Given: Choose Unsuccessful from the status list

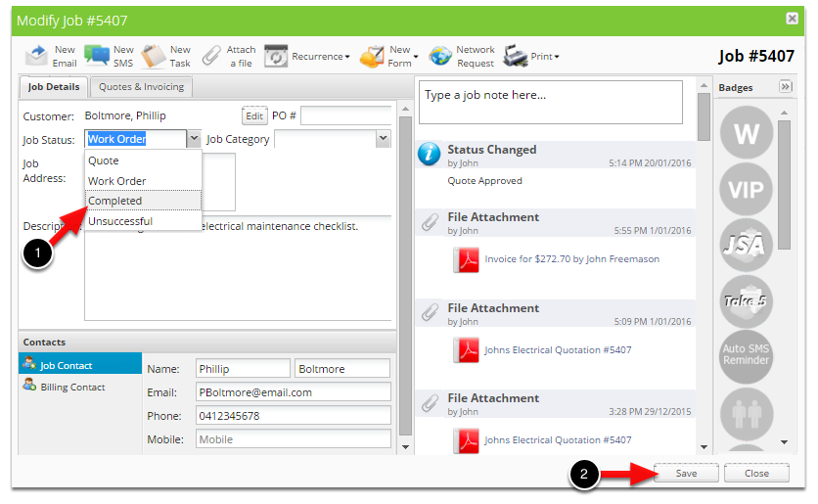Looking at the screenshot, I should [143, 221].
